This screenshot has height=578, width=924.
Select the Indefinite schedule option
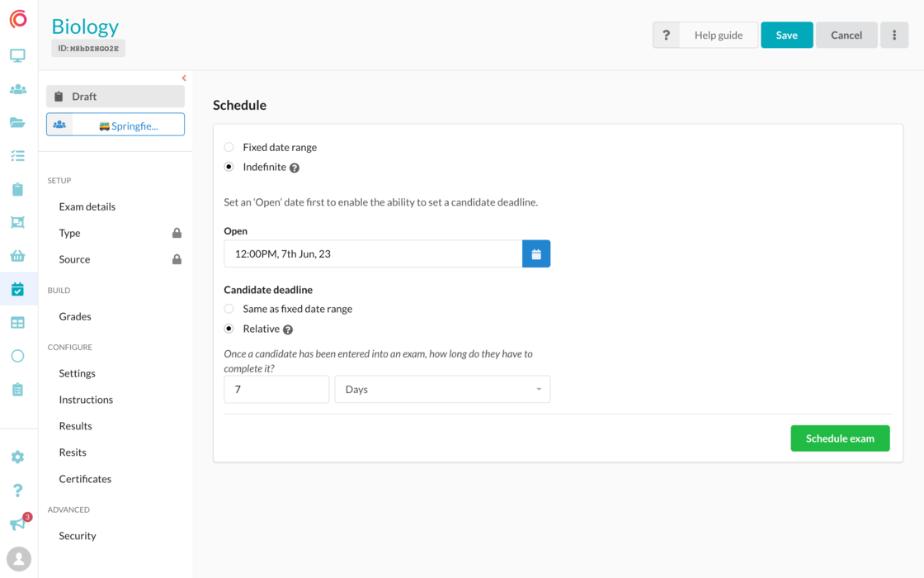(229, 167)
